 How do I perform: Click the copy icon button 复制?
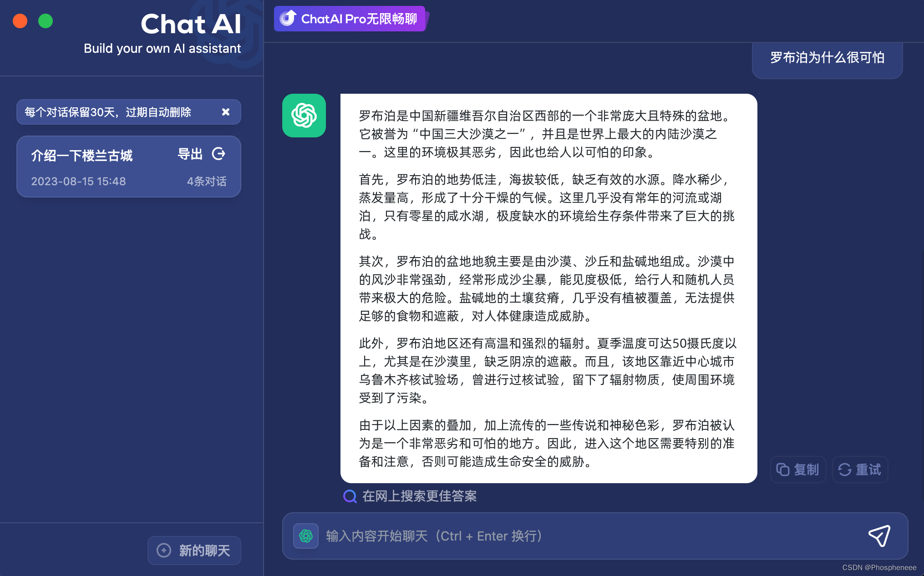tap(797, 470)
